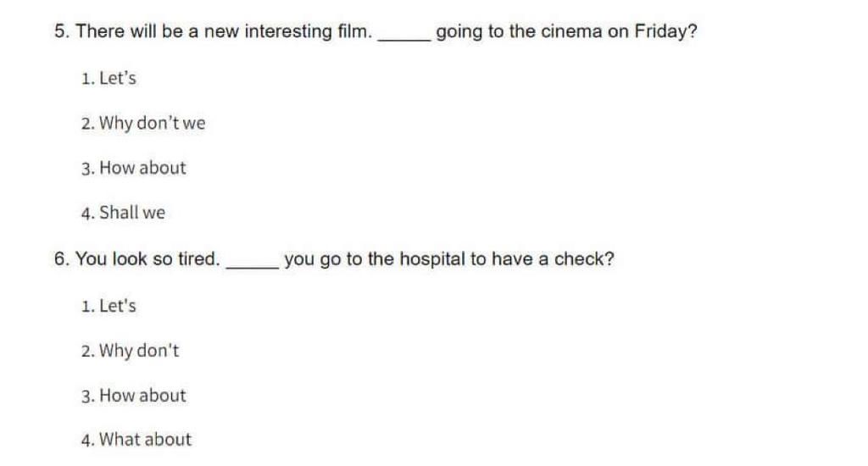This screenshot has width=868, height=466.
Task: Select the "Shall we" answer
Action: [x=123, y=213]
